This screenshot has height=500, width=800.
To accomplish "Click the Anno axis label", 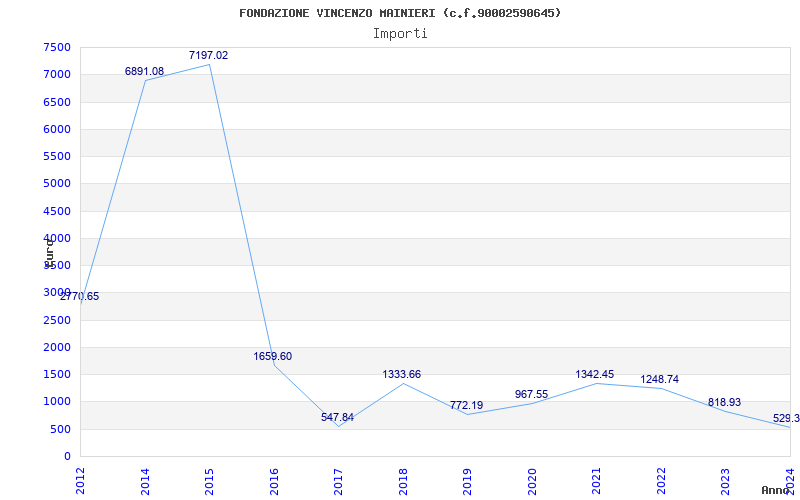I will coord(776,490).
